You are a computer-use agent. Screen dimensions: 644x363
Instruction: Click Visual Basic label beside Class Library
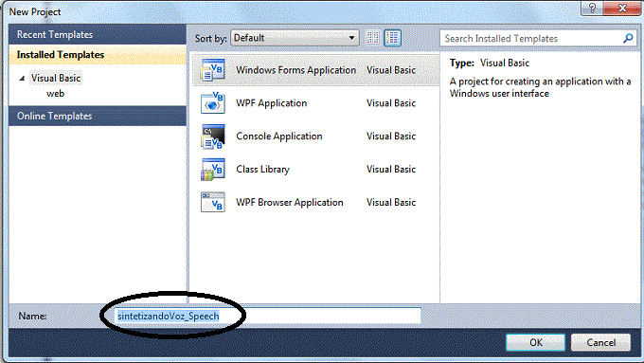click(x=391, y=169)
